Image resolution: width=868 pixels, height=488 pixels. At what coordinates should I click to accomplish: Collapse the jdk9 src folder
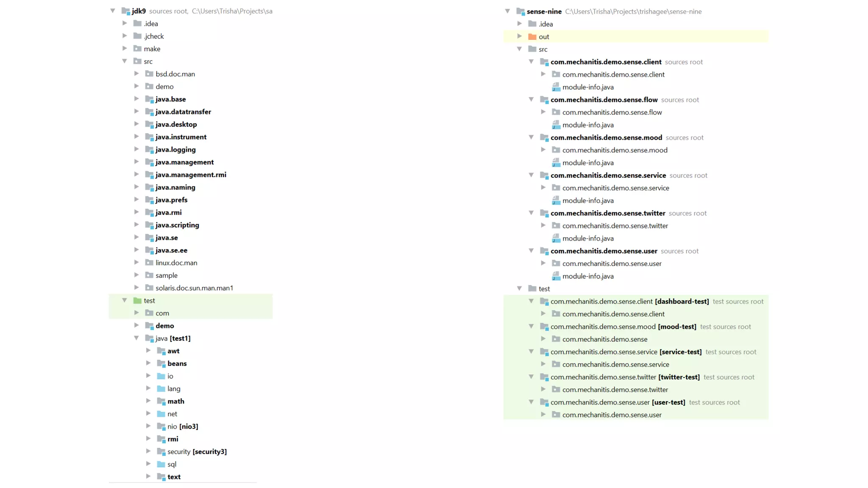[125, 61]
